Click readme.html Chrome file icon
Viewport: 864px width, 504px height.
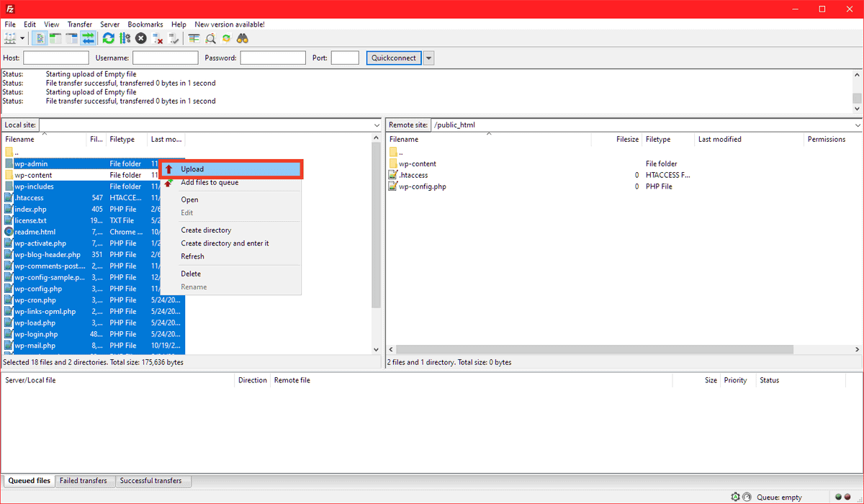coord(9,232)
